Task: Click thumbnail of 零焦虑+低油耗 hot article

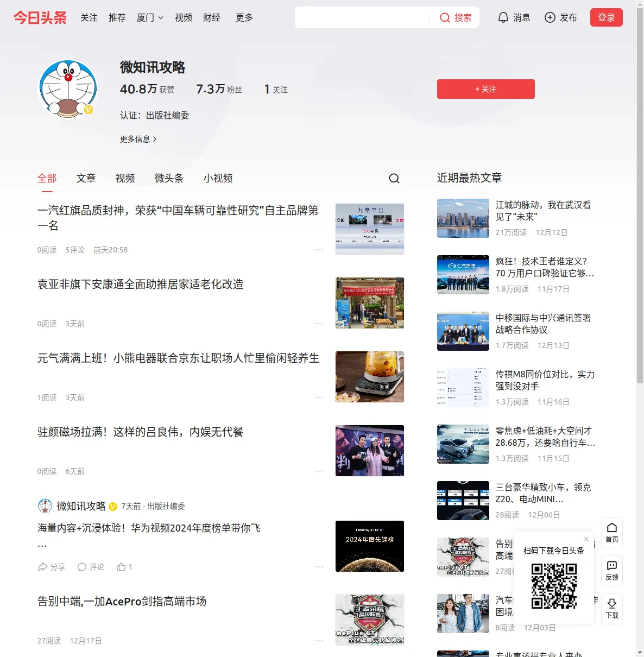Action: click(x=463, y=444)
